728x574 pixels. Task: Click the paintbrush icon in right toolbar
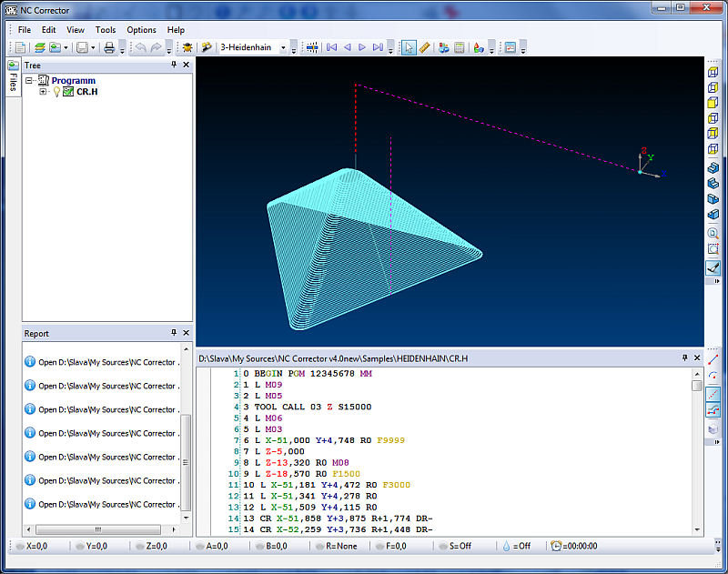pos(713,267)
